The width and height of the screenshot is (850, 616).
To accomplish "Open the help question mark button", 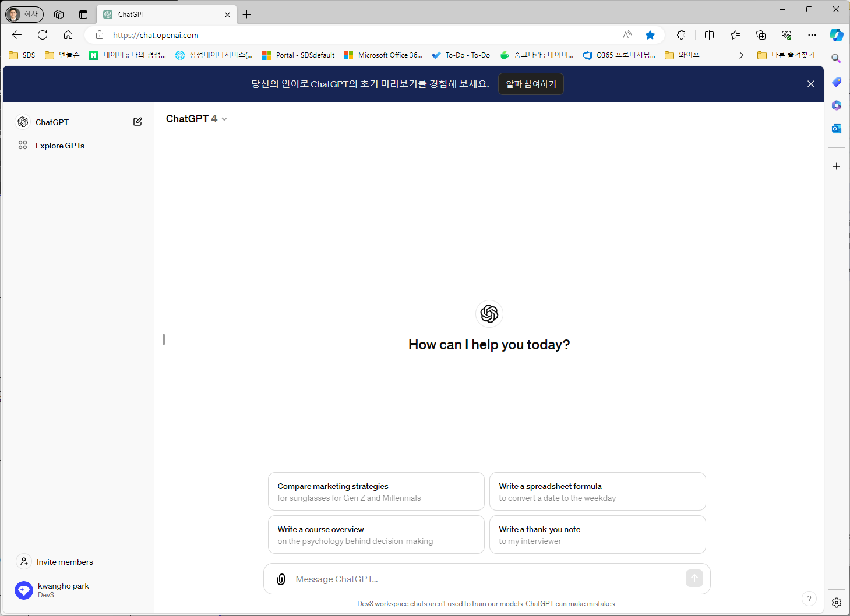I will click(x=809, y=599).
